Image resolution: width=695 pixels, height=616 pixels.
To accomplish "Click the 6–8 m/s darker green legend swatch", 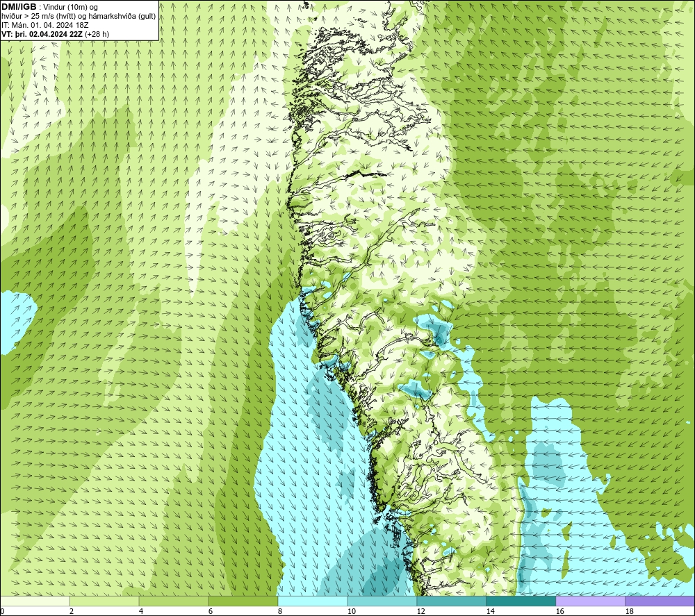I will (x=243, y=601).
